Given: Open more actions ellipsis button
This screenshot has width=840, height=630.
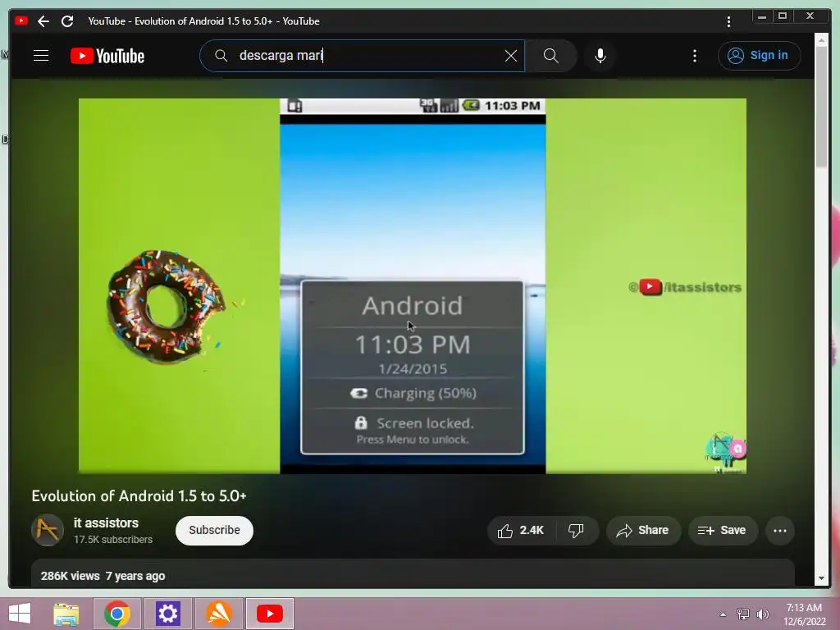Looking at the screenshot, I should pyautogui.click(x=780, y=531).
